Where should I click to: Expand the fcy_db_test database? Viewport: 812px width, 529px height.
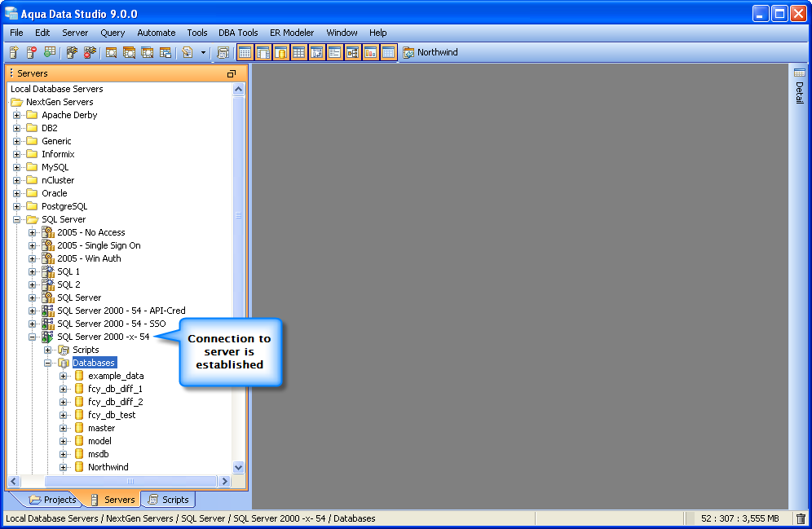pyautogui.click(x=63, y=415)
